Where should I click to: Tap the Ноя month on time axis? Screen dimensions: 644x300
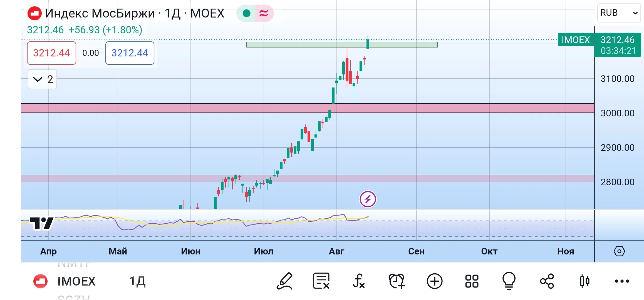pyautogui.click(x=566, y=251)
